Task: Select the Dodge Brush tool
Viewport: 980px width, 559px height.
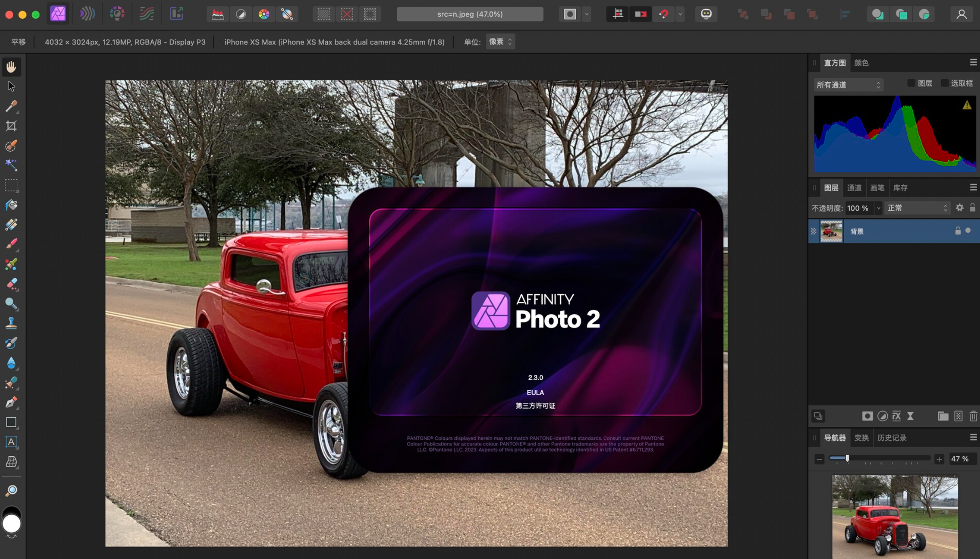Action: pyautogui.click(x=11, y=303)
